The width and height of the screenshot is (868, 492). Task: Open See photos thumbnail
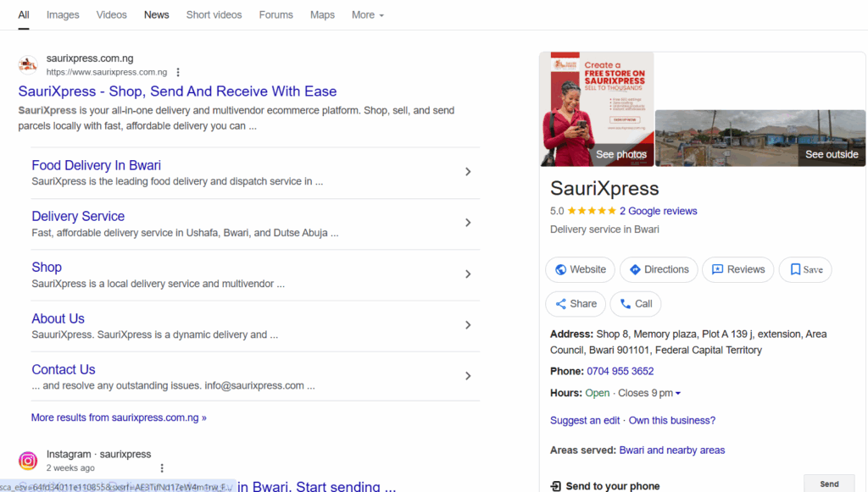click(597, 109)
